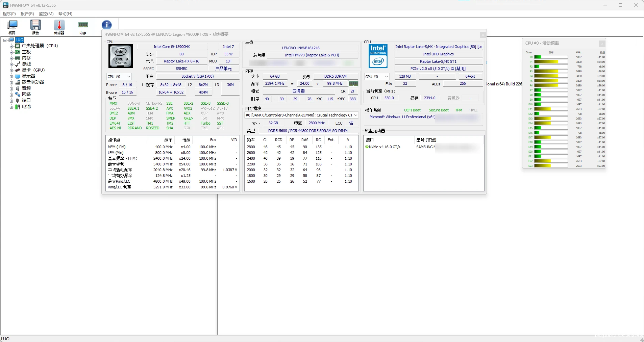Click the DDR5-5600 / PC5-44800 type field
This screenshot has height=342, width=644.
click(x=308, y=131)
